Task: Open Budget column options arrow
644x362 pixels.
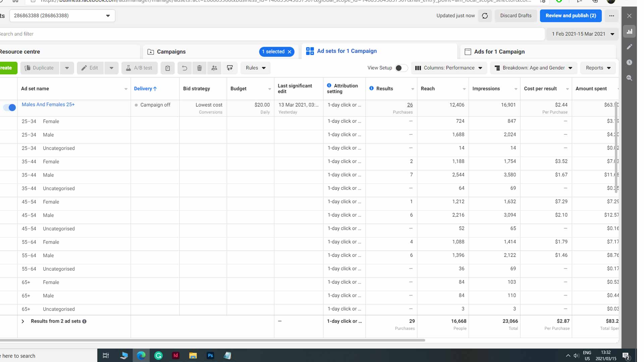Action: pyautogui.click(x=269, y=89)
